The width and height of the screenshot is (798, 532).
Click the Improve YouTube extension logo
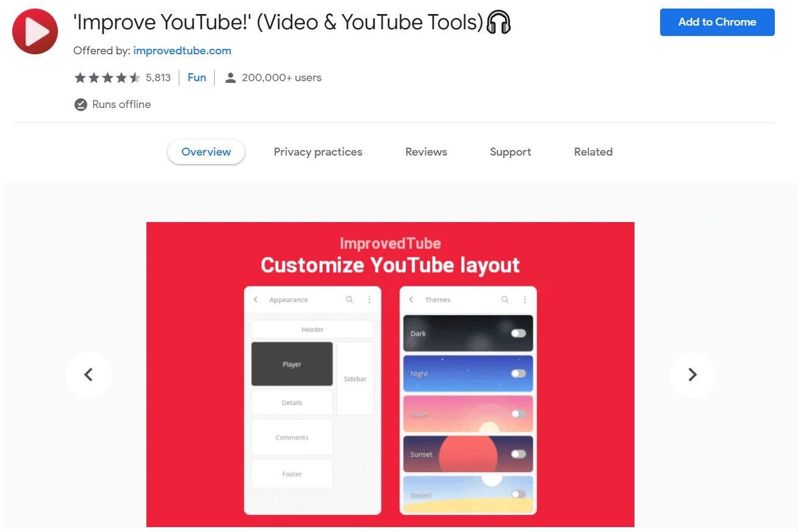pos(35,31)
